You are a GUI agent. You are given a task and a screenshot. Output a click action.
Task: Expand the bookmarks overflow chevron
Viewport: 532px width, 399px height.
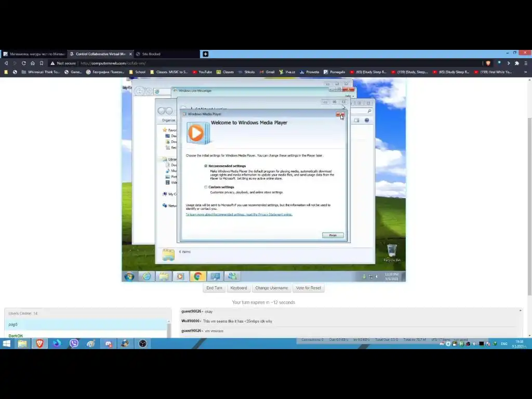(x=526, y=72)
